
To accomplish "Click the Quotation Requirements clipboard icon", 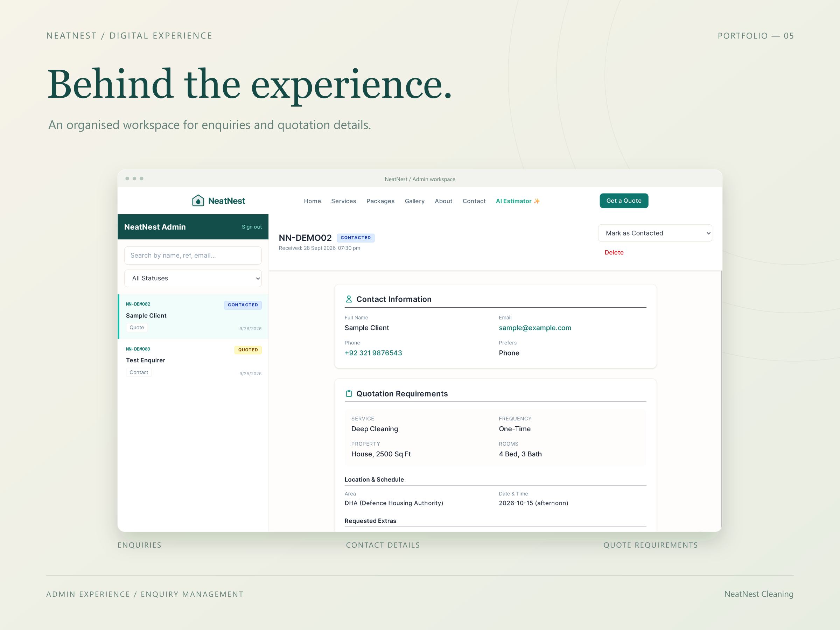I will pos(349,394).
